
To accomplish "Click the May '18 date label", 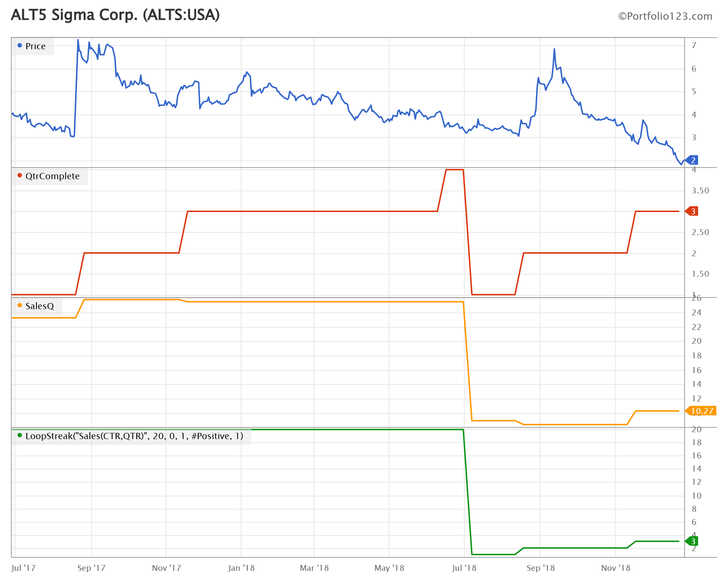I will click(389, 568).
